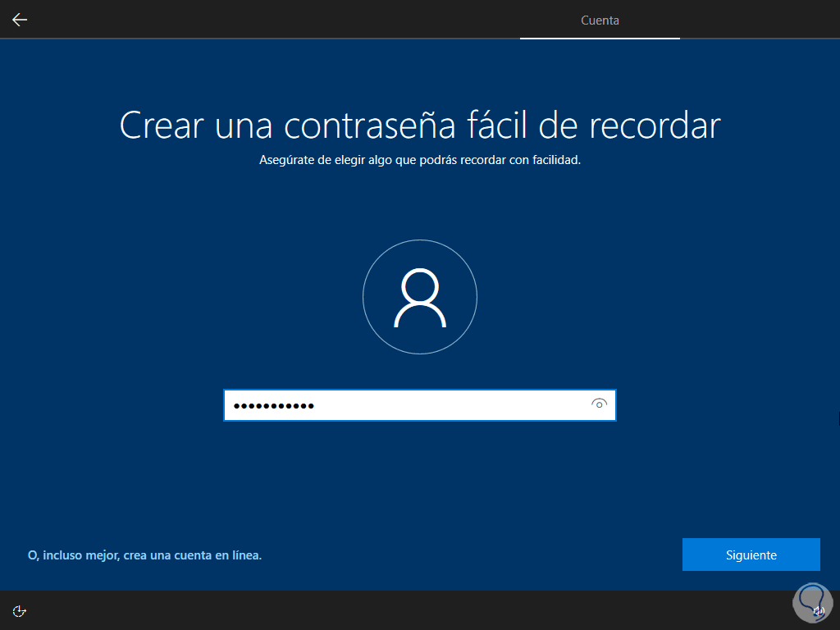Click the back arrow in the header
The width and height of the screenshot is (840, 630).
19,19
